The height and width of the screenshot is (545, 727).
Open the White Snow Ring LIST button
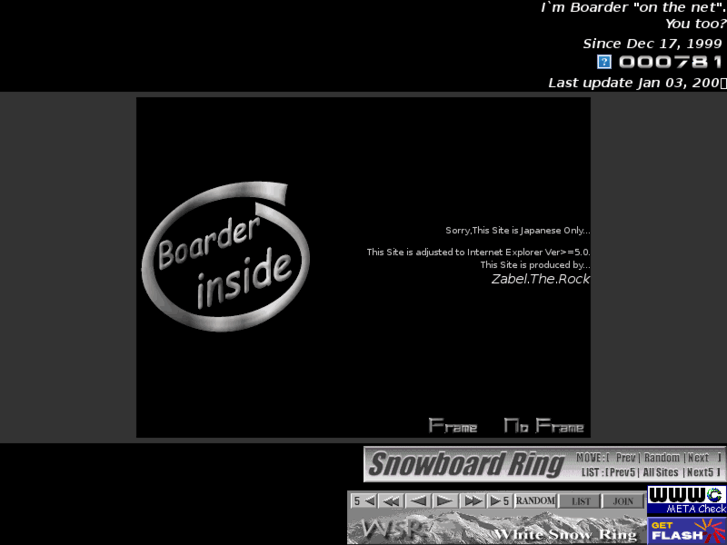tap(580, 501)
